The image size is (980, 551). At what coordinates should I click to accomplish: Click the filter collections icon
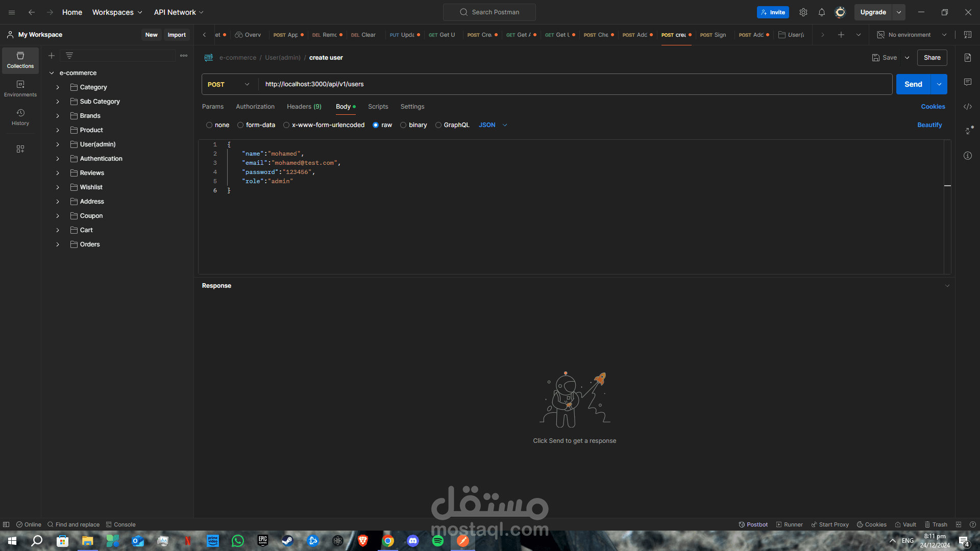pos(69,56)
